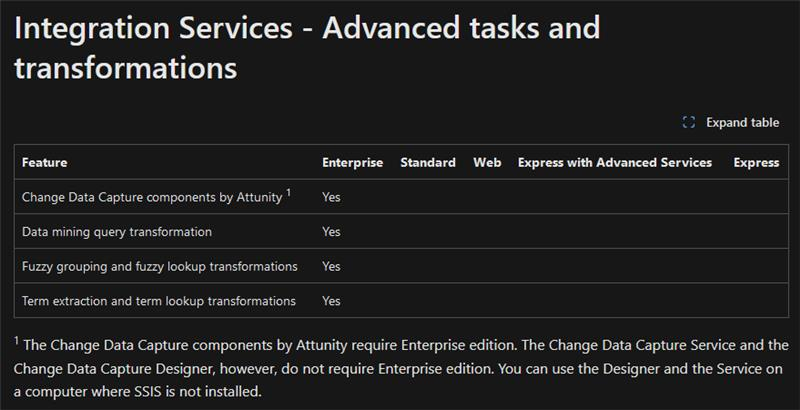
Task: Click footnote superscript 1 beside Attunity
Action: tap(288, 193)
